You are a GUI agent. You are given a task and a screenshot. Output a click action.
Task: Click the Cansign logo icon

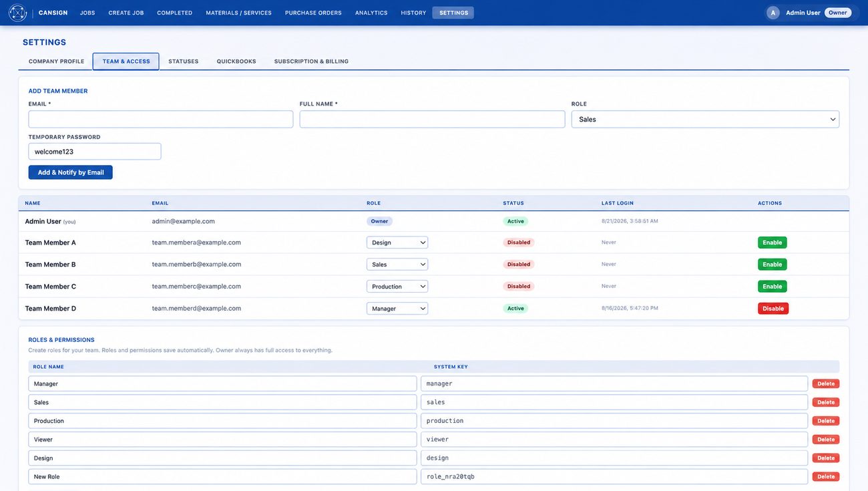[x=17, y=13]
